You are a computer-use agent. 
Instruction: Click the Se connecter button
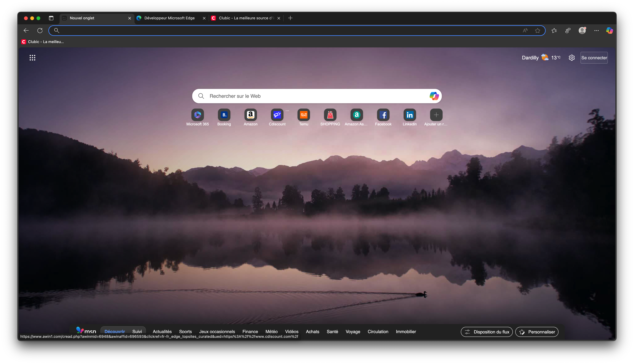[594, 58]
